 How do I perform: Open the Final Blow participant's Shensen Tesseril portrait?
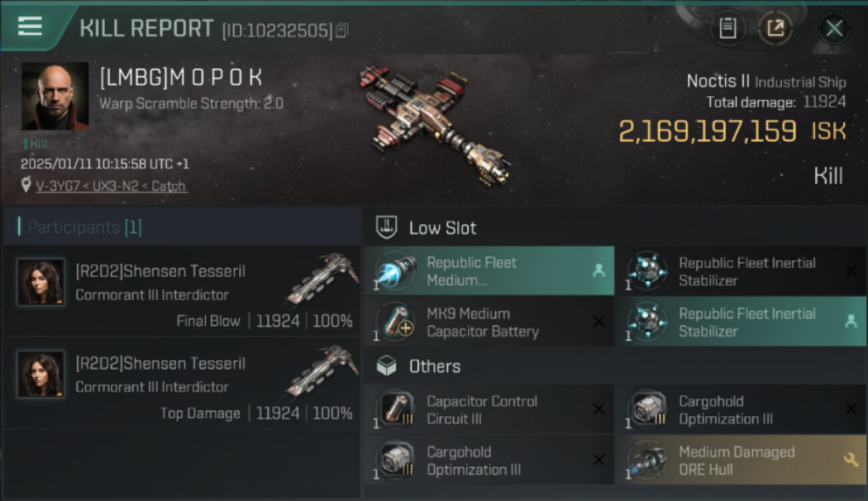(x=41, y=283)
